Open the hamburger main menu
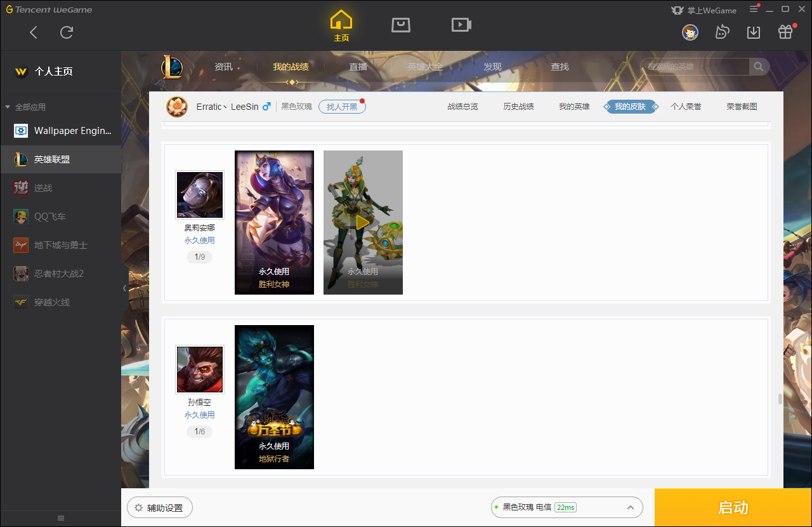 pos(754,9)
